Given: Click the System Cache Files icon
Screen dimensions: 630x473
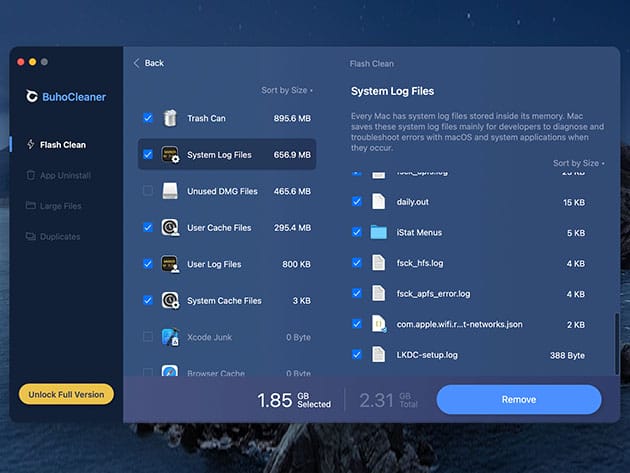Looking at the screenshot, I should coord(171,301).
